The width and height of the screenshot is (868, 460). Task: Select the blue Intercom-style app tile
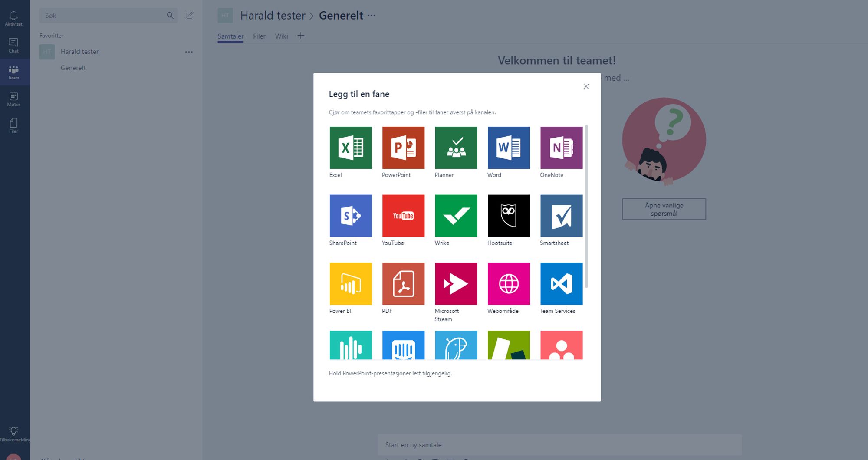point(403,345)
